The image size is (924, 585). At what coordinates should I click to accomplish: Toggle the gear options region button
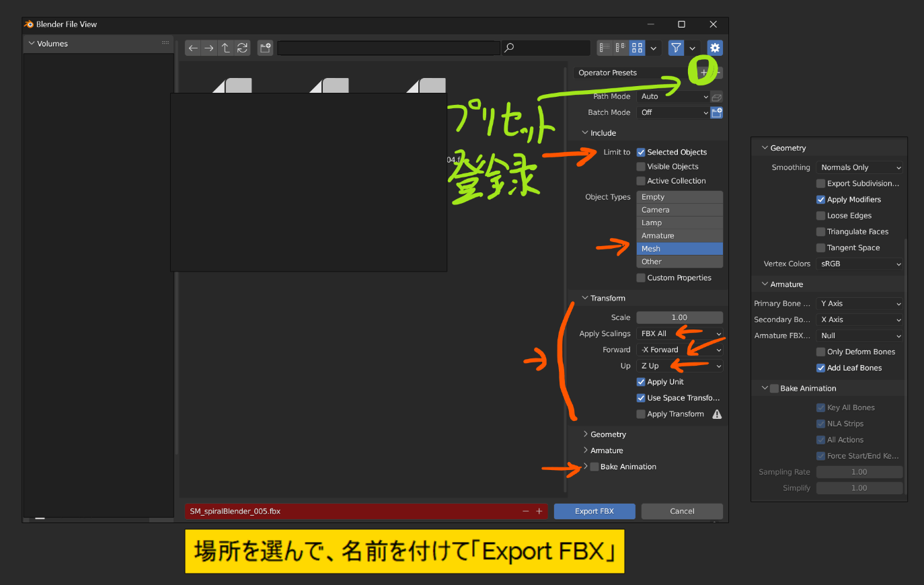[x=715, y=48]
